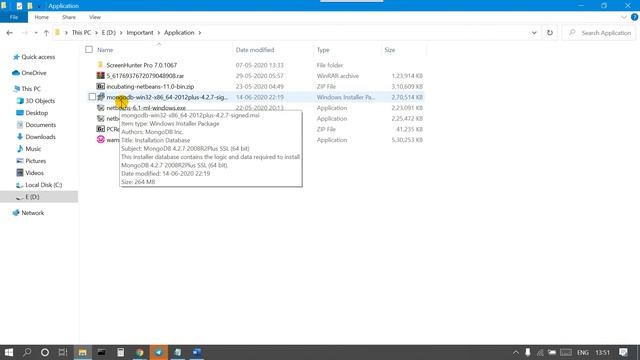This screenshot has width=640, height=360.
Task: Go back to previous folder
Action: tap(9, 33)
